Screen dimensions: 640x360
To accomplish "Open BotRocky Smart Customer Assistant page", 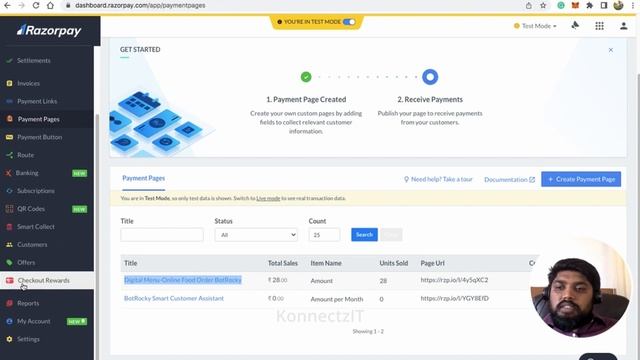I will [x=174, y=298].
